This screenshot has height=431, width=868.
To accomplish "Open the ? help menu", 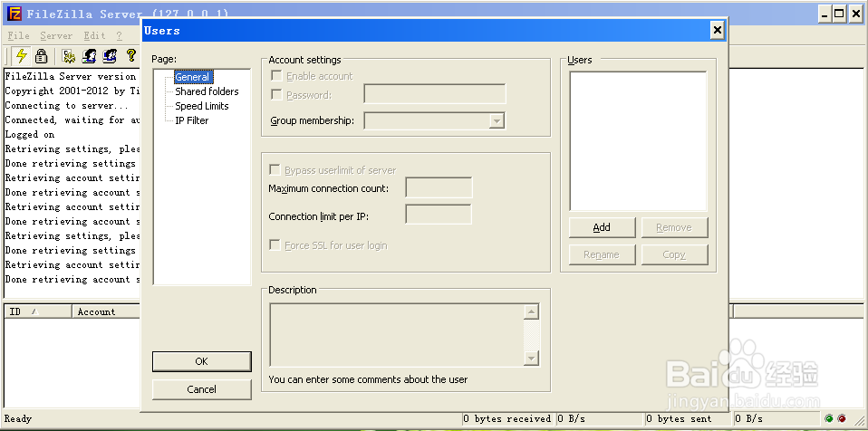I will (x=119, y=35).
